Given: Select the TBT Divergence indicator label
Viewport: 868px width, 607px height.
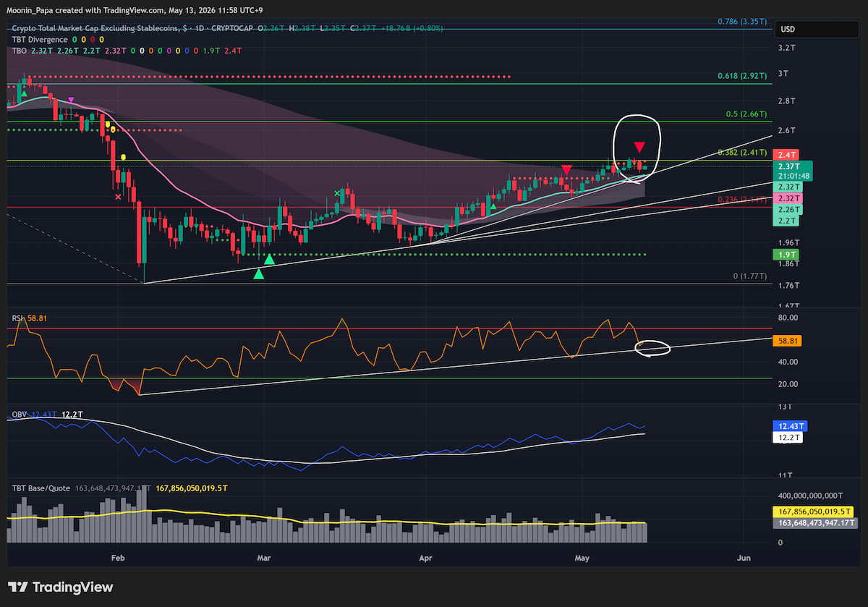Looking at the screenshot, I should [x=40, y=39].
